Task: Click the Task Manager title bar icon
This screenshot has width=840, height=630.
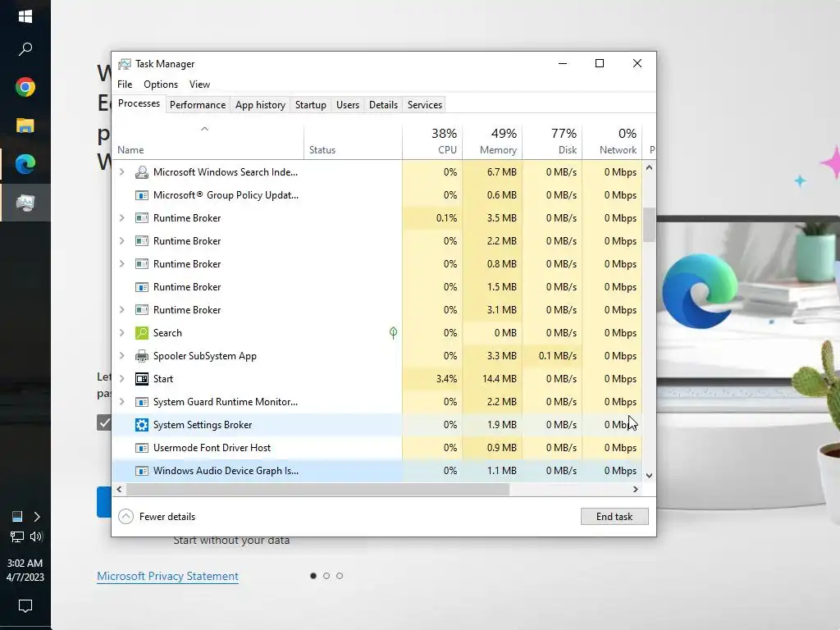Action: coord(125,64)
